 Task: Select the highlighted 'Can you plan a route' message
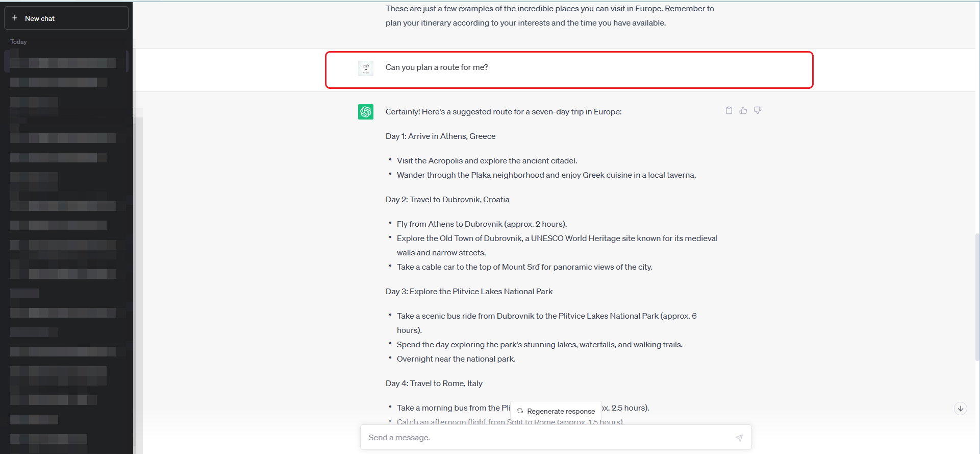point(569,70)
